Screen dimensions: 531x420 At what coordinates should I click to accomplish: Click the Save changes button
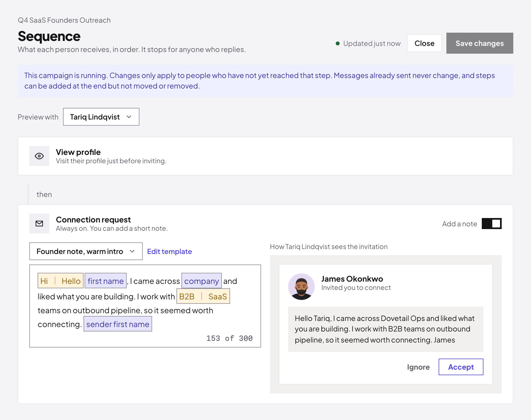pos(480,43)
